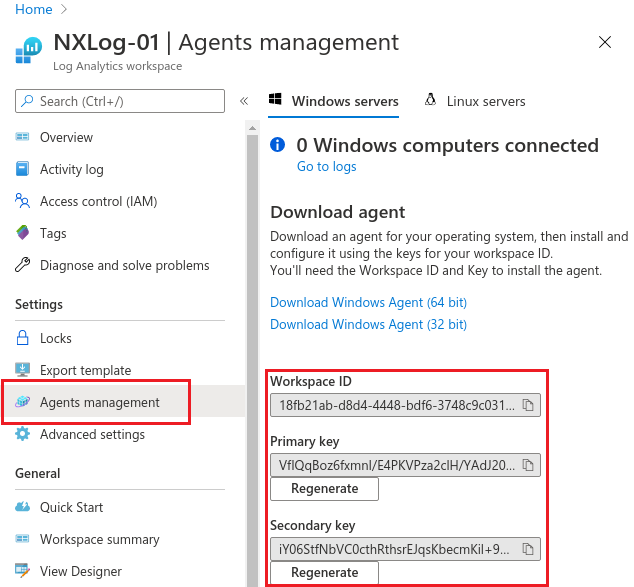Copy the Primary key to clipboard

(x=528, y=465)
